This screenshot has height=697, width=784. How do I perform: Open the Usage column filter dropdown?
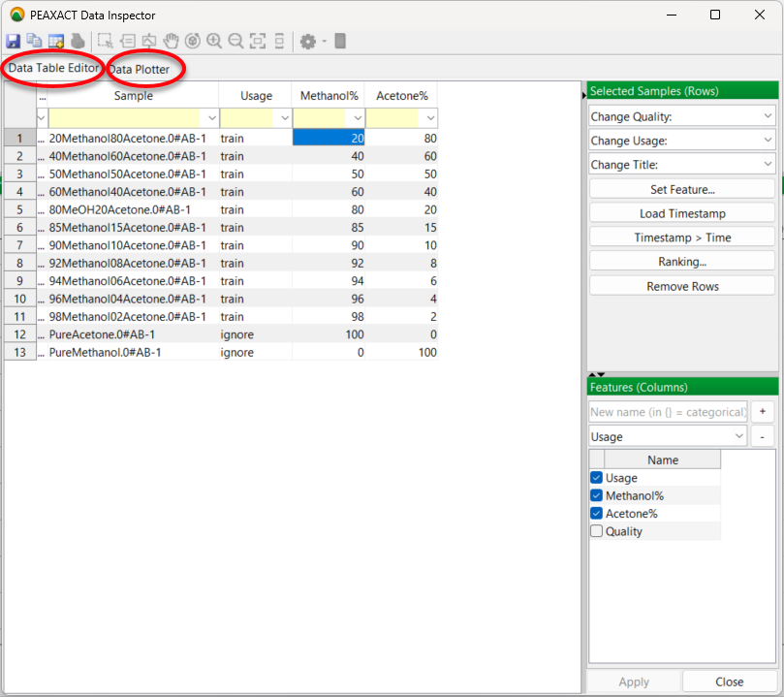[x=284, y=117]
